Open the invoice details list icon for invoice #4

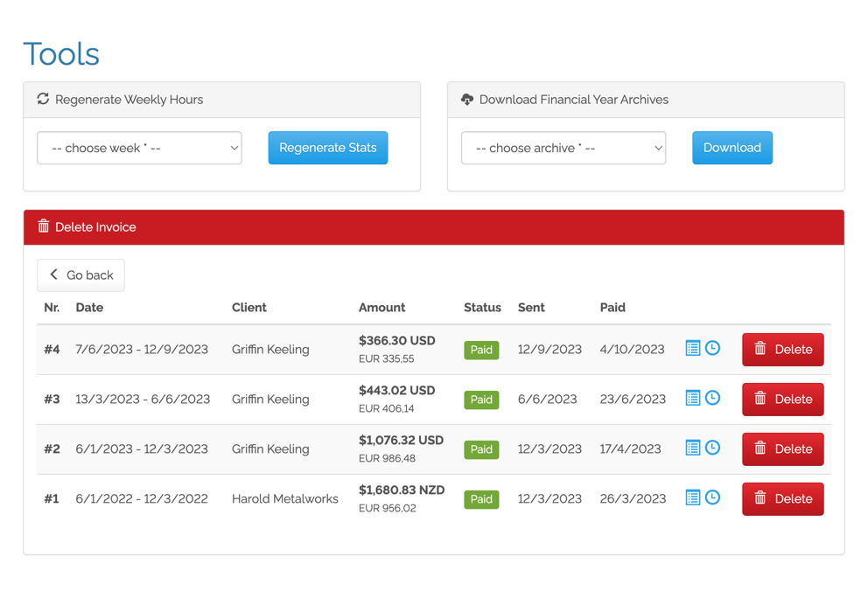691,347
